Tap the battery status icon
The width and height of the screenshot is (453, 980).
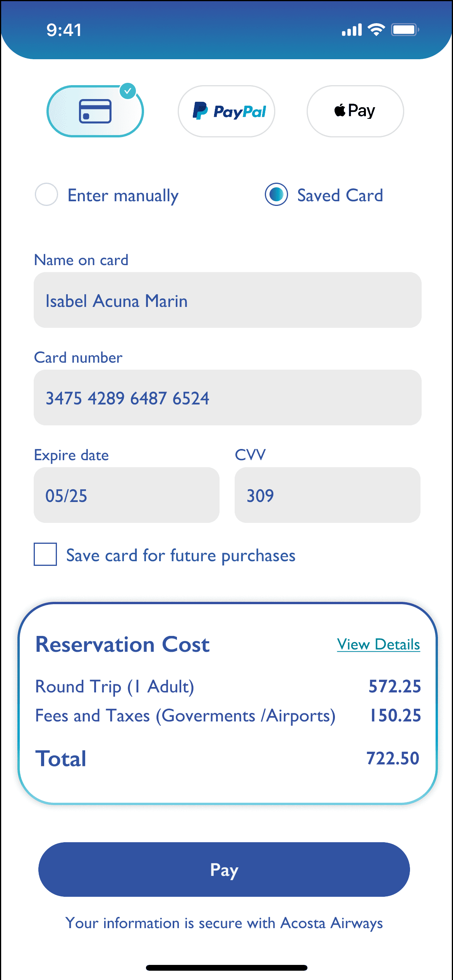[x=405, y=30]
